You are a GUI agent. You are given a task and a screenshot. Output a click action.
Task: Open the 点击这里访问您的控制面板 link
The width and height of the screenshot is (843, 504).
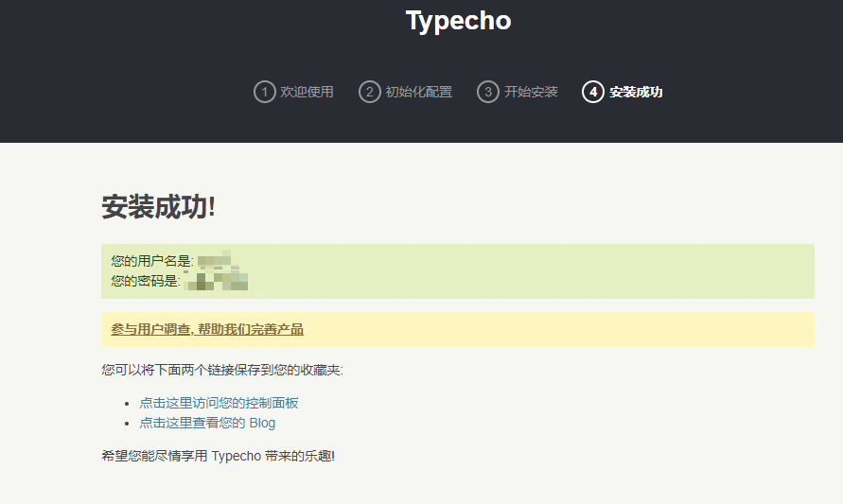tap(220, 402)
